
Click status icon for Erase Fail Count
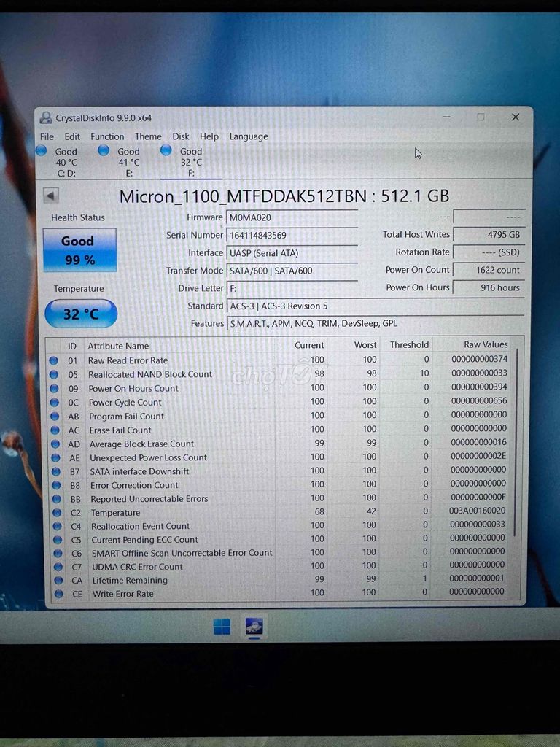click(55, 430)
